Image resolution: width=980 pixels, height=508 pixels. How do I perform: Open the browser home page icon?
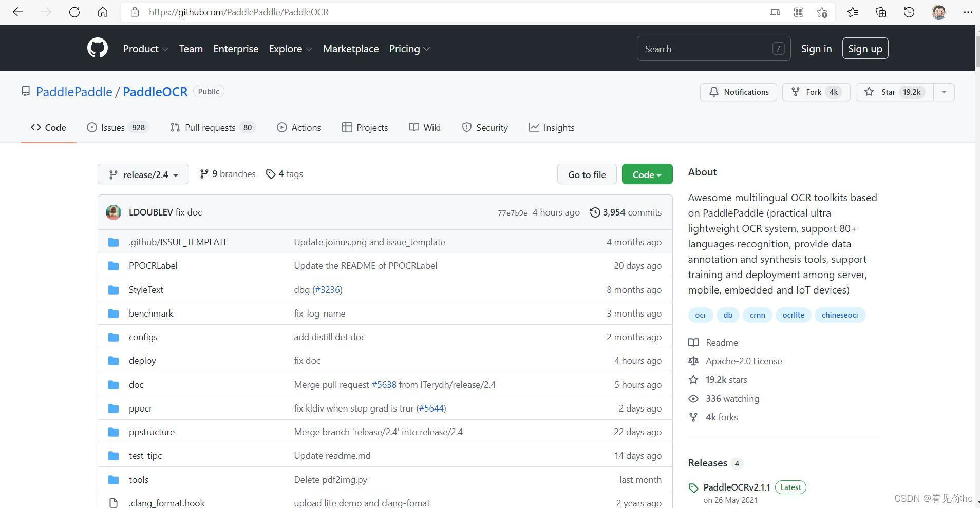pos(103,12)
